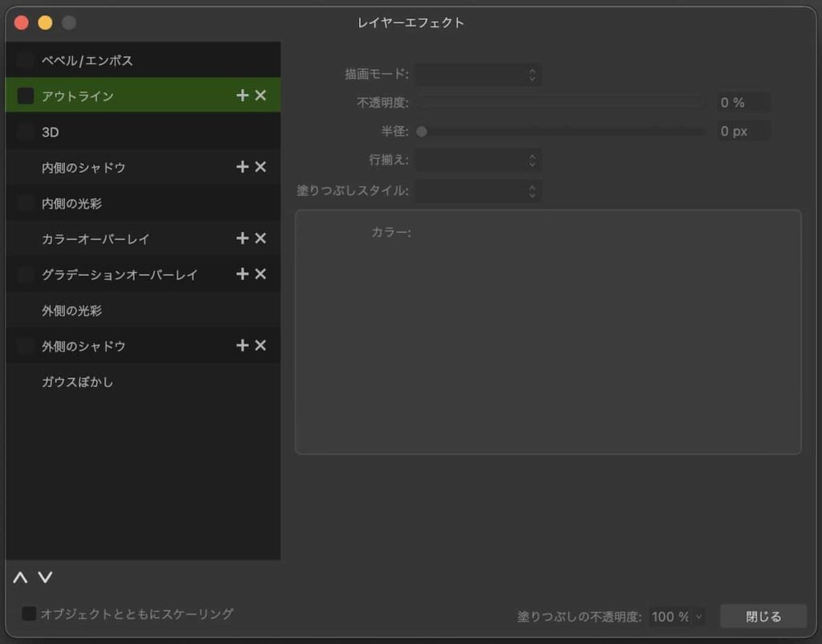Add another 内側のシャドウ effect with plus icon
The height and width of the screenshot is (644, 822).
[242, 167]
